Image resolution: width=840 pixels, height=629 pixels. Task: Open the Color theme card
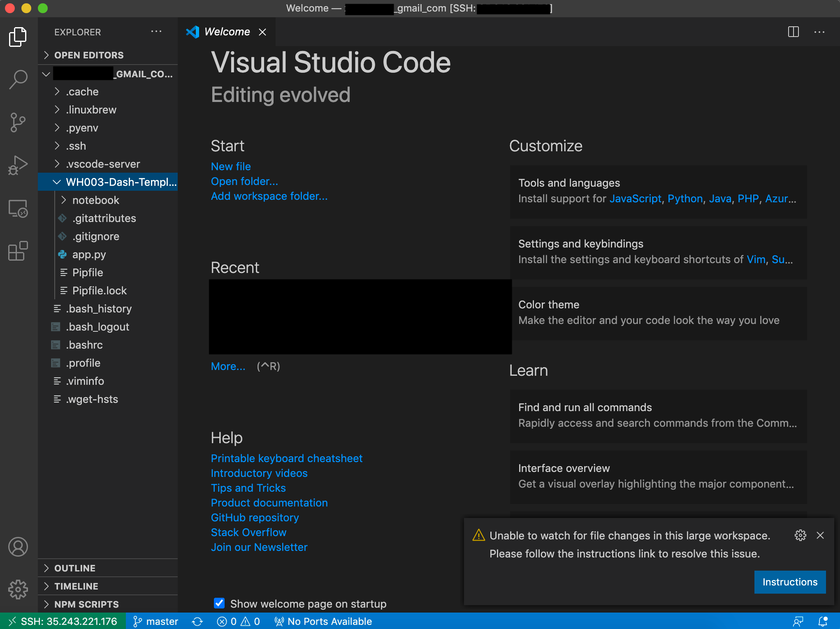658,313
